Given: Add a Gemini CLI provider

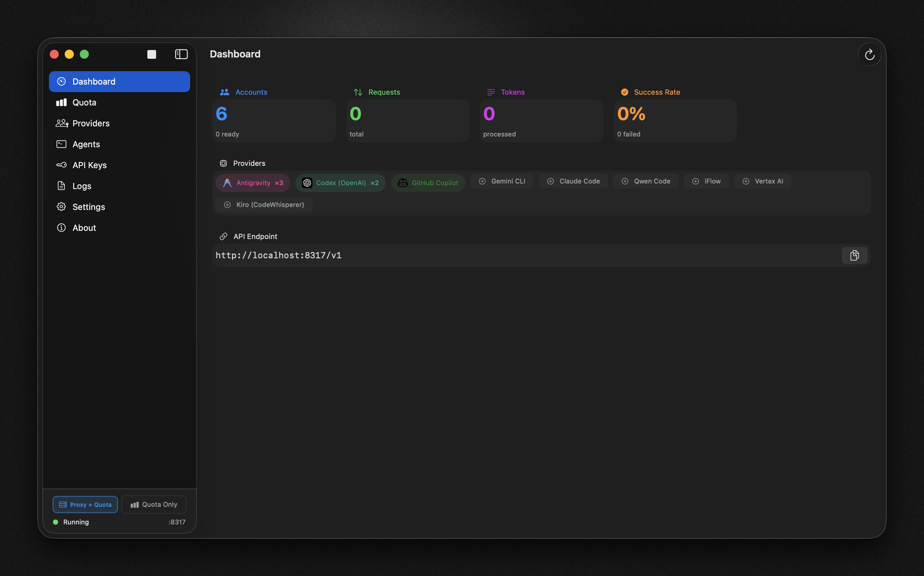Looking at the screenshot, I should click(x=502, y=181).
